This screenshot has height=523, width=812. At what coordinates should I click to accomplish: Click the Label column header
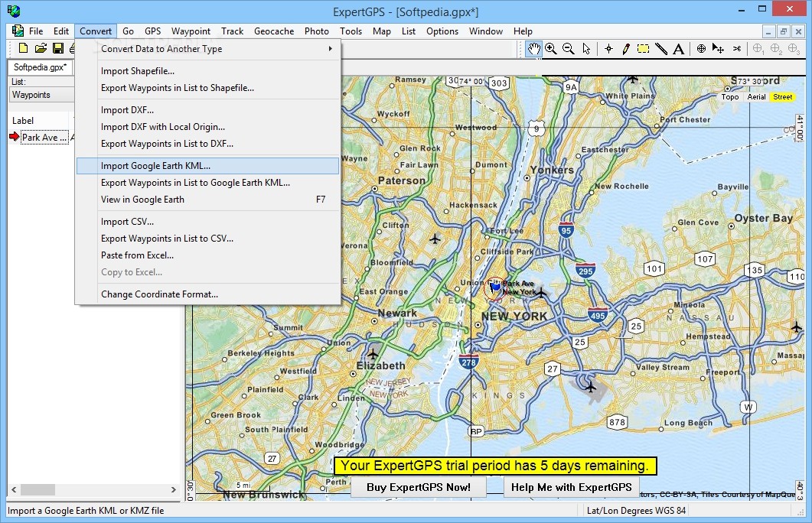point(23,121)
